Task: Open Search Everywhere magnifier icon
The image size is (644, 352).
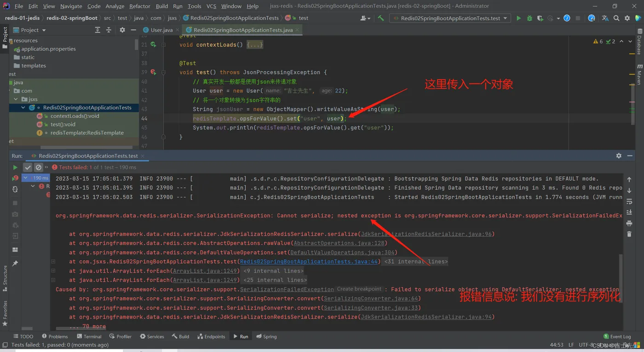Action: pos(616,18)
